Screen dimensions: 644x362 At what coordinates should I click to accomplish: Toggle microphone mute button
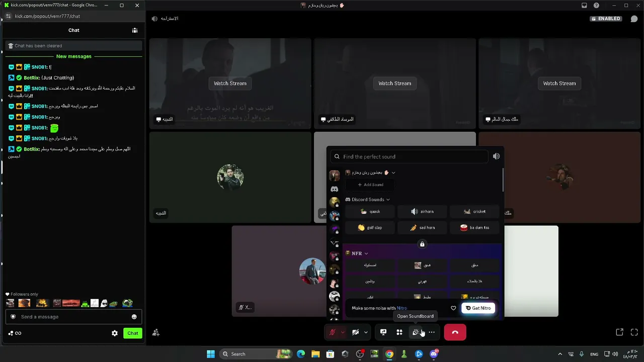(x=332, y=332)
